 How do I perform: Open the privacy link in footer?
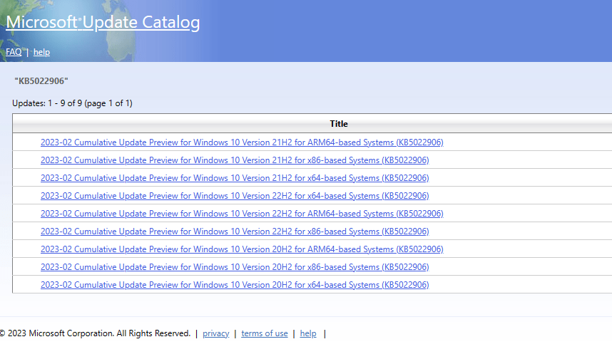click(x=216, y=333)
